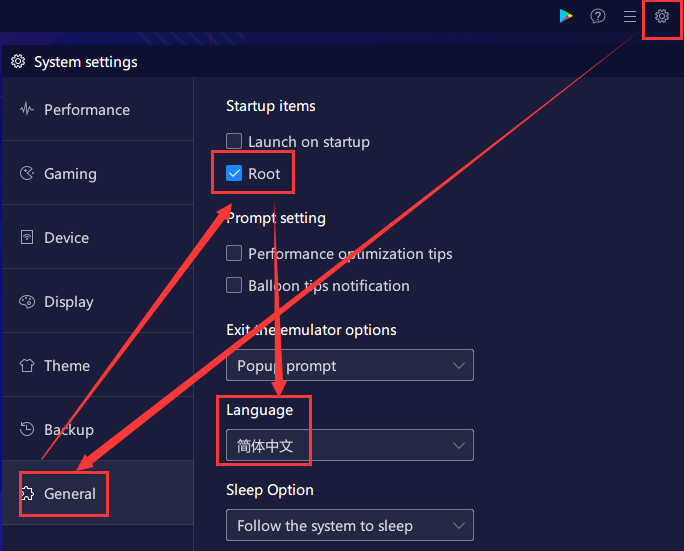Image resolution: width=684 pixels, height=551 pixels.
Task: Click the Gaming sidebar icon
Action: (x=27, y=173)
